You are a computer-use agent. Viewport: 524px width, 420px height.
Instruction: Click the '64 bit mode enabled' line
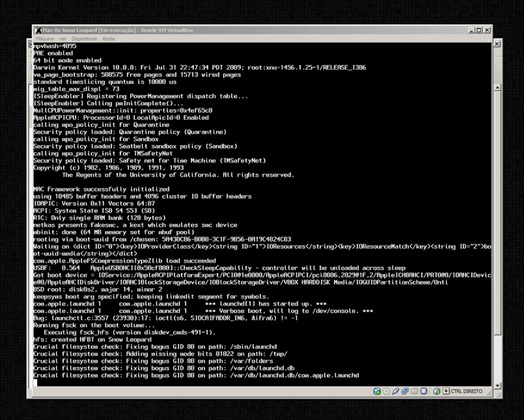[x=67, y=60]
